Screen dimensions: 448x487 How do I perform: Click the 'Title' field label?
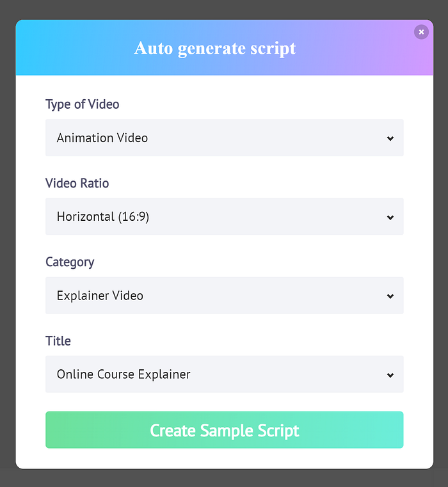(x=58, y=341)
